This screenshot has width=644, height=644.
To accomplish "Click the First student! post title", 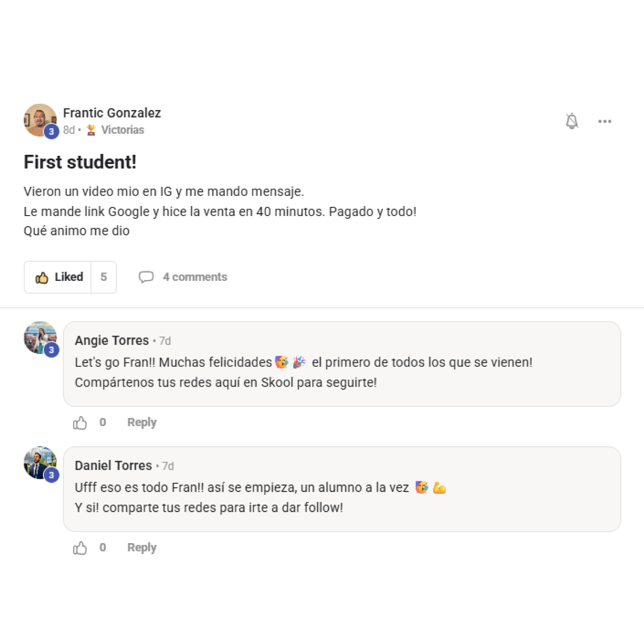I will click(80, 162).
